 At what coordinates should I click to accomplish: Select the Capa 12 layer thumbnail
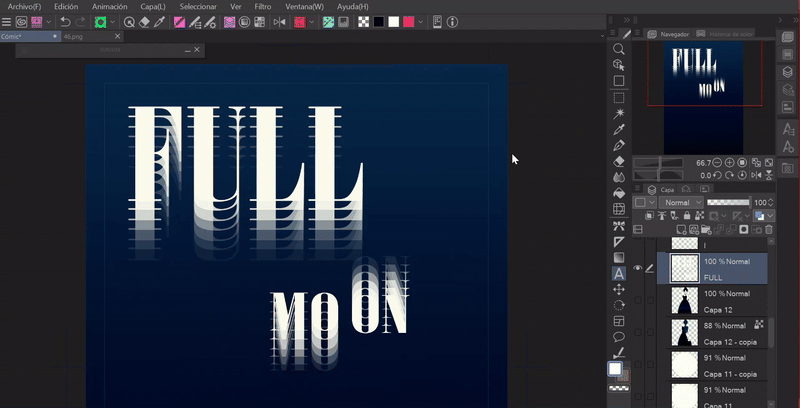point(684,300)
